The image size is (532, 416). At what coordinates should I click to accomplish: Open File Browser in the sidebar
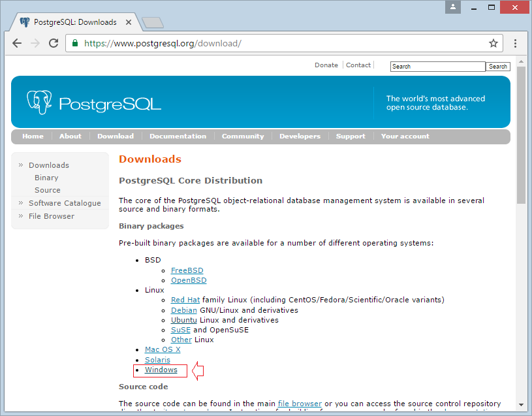[x=52, y=216]
